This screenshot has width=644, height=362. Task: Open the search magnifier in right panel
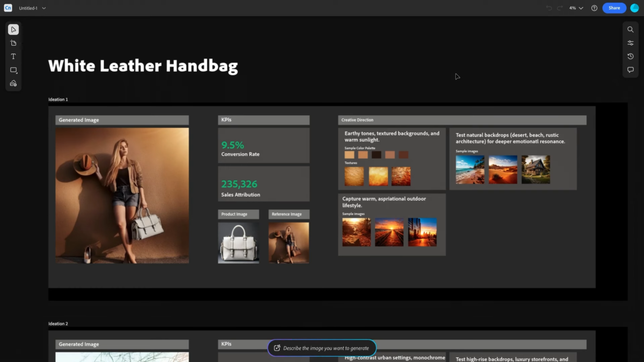631,29
